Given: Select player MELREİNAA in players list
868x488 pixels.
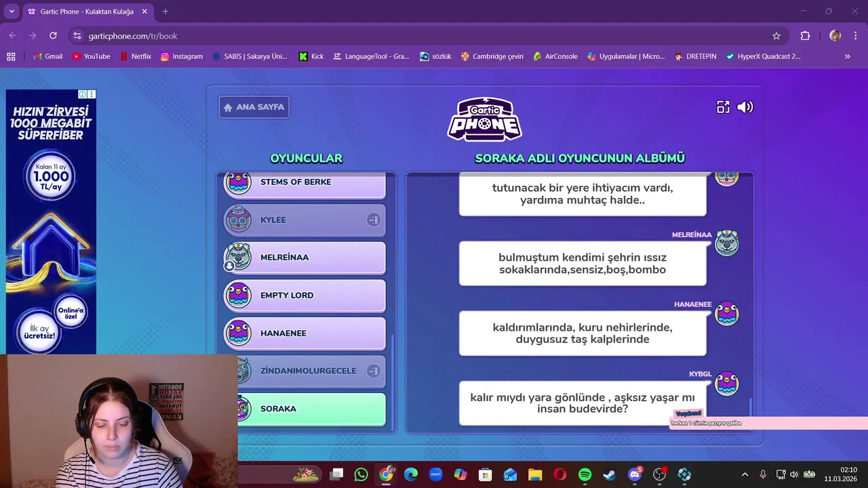Looking at the screenshot, I should point(304,258).
